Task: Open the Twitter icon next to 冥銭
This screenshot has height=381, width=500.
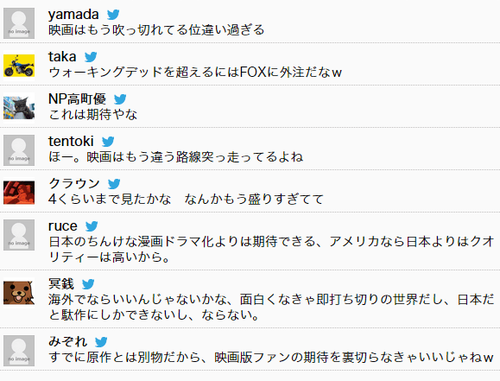Action: tap(88, 284)
